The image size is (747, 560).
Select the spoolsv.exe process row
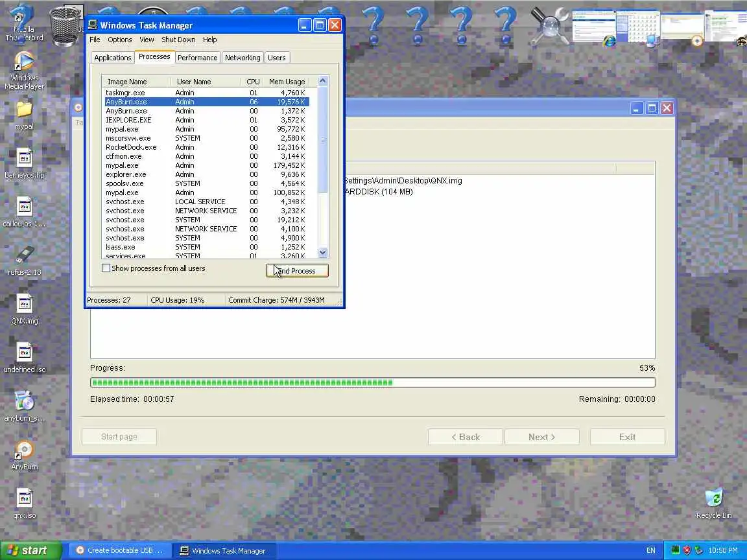(x=207, y=183)
